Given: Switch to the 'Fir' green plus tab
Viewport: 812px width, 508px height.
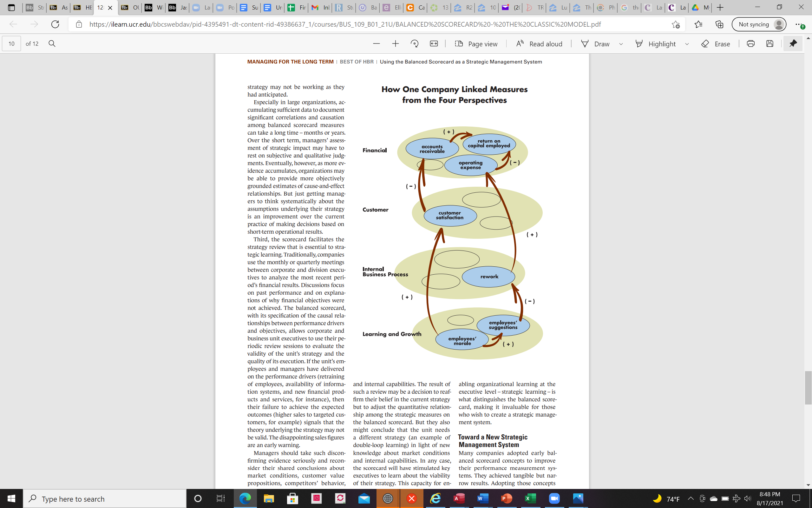Looking at the screenshot, I should pyautogui.click(x=296, y=7).
